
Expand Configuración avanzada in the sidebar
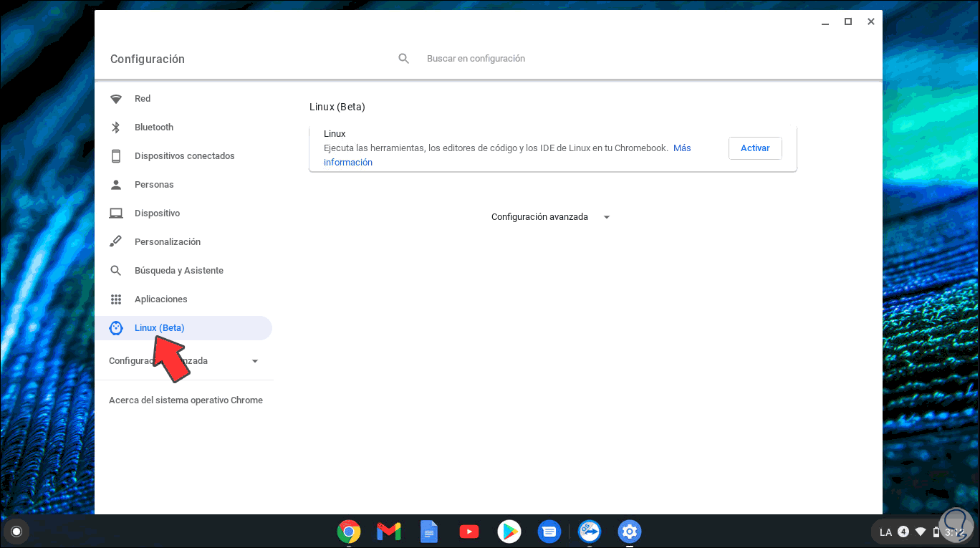click(x=183, y=361)
